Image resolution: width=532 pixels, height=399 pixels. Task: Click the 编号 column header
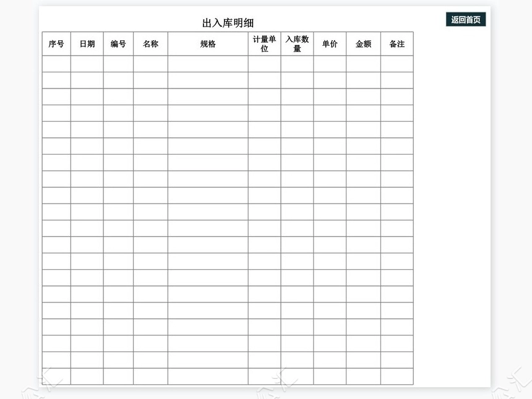tap(118, 44)
